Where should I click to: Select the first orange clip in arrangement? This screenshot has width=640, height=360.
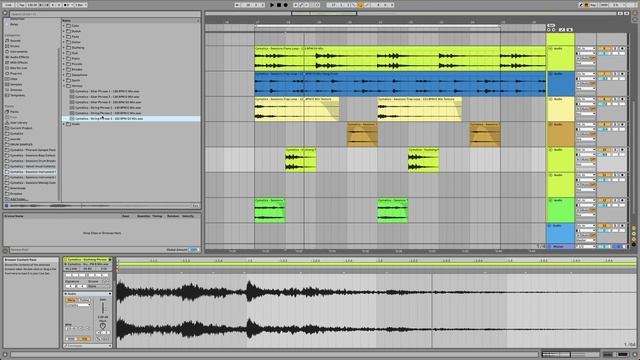click(362, 134)
